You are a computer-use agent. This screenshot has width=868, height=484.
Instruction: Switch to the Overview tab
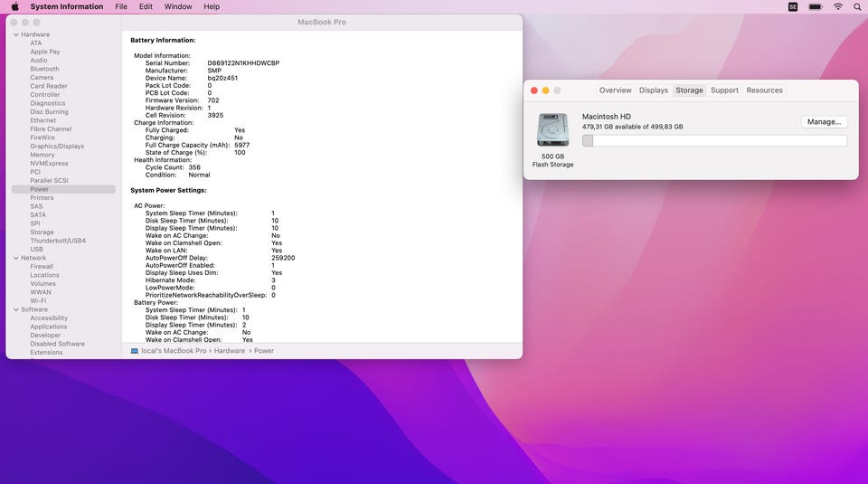click(x=615, y=90)
